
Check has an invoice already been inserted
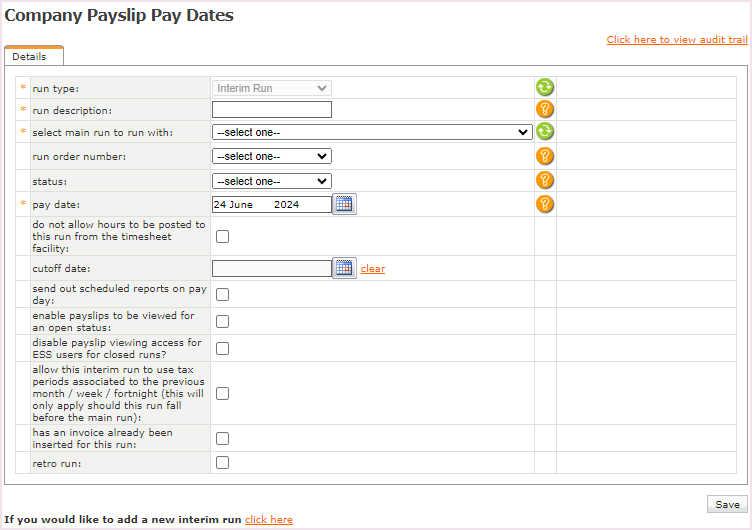222,438
